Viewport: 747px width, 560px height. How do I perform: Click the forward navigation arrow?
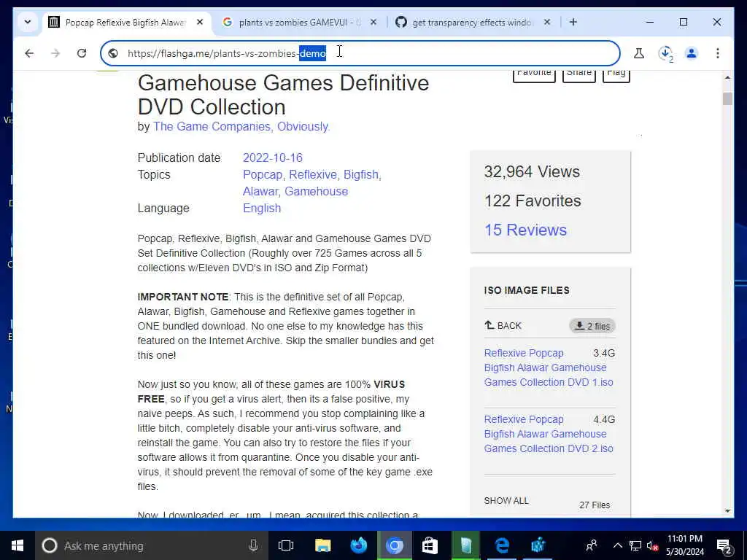pyautogui.click(x=55, y=53)
